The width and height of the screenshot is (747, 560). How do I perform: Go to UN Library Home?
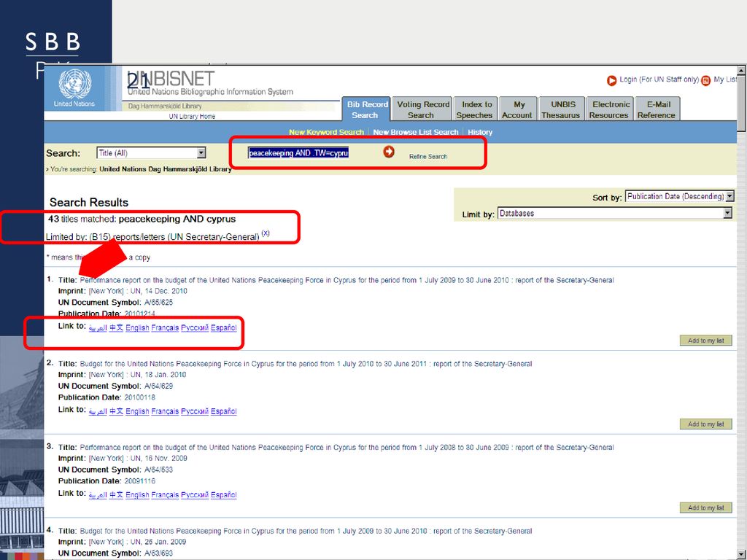coord(192,116)
